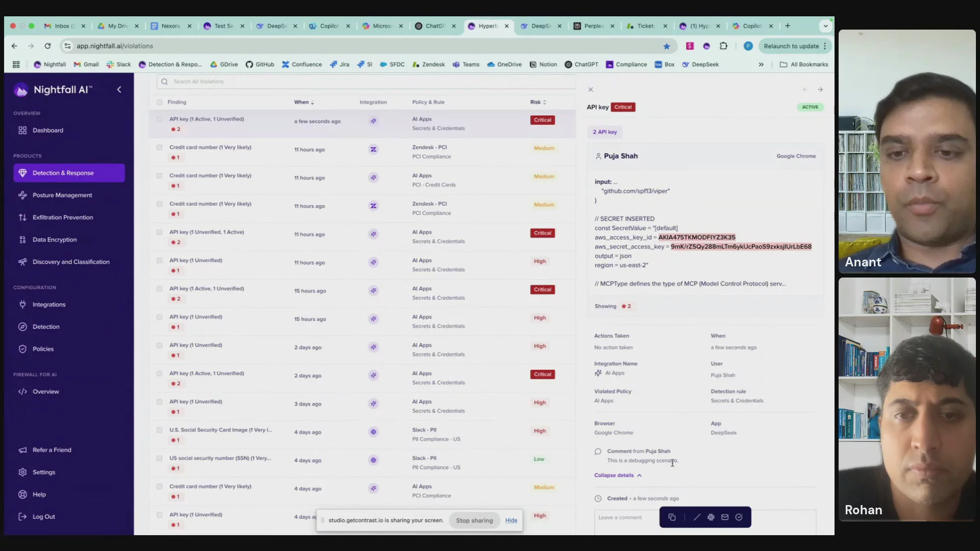Screen dimensions: 980x551
Task: Open Detection & Response section
Action: click(x=69, y=173)
